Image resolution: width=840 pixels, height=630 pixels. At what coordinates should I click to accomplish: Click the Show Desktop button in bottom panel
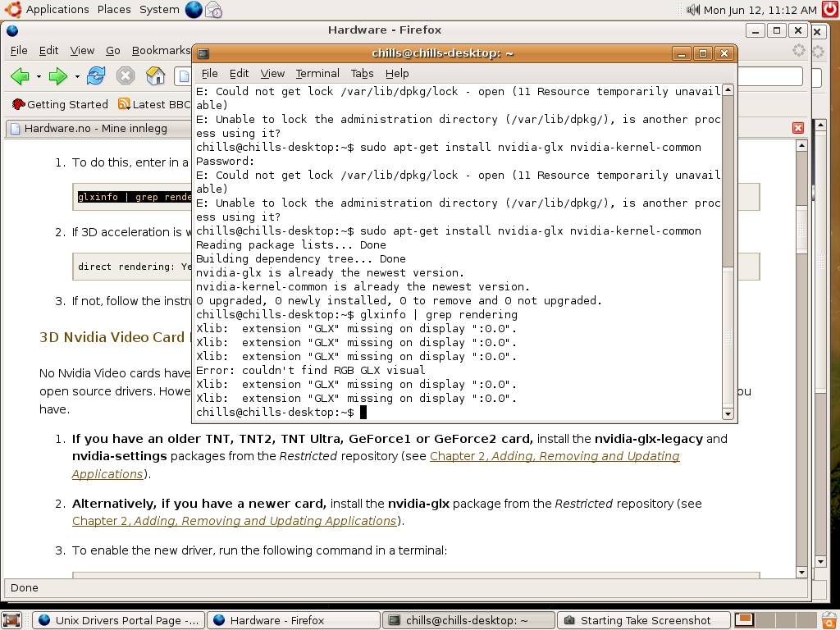(11, 620)
